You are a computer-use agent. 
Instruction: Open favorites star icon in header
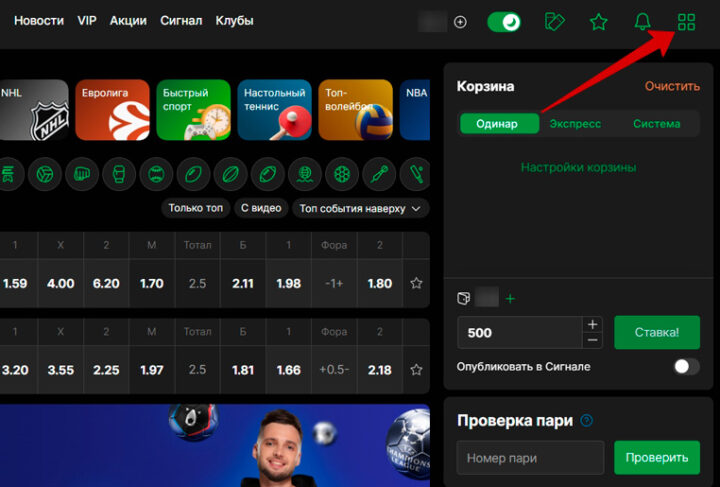[x=598, y=22]
